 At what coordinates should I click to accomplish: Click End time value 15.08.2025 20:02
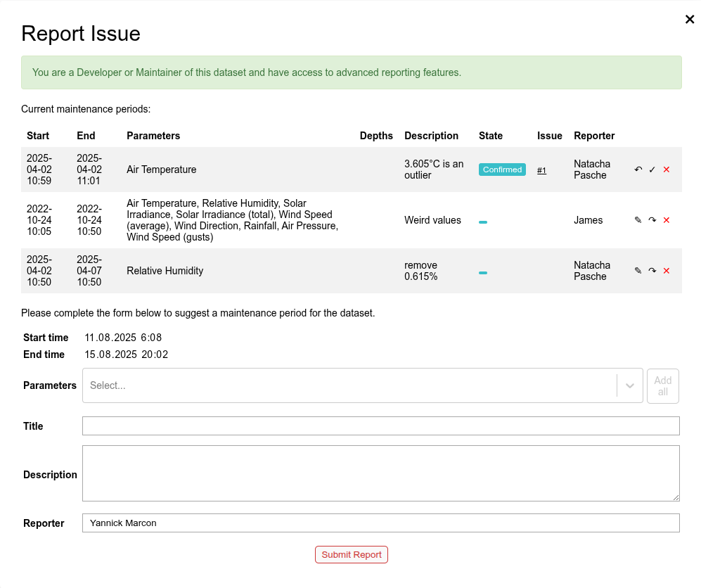click(x=126, y=354)
